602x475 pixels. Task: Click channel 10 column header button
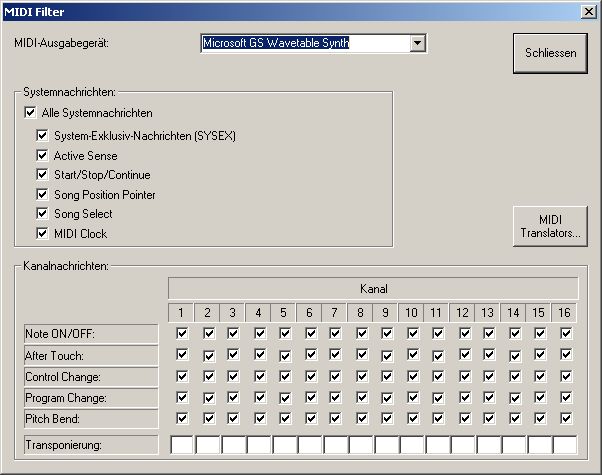(x=411, y=313)
